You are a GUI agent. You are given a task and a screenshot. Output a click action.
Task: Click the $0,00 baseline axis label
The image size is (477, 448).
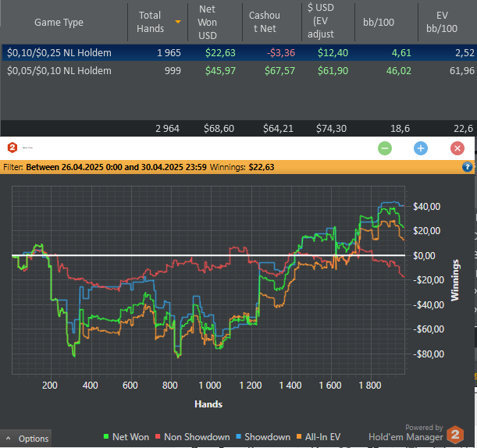point(424,256)
